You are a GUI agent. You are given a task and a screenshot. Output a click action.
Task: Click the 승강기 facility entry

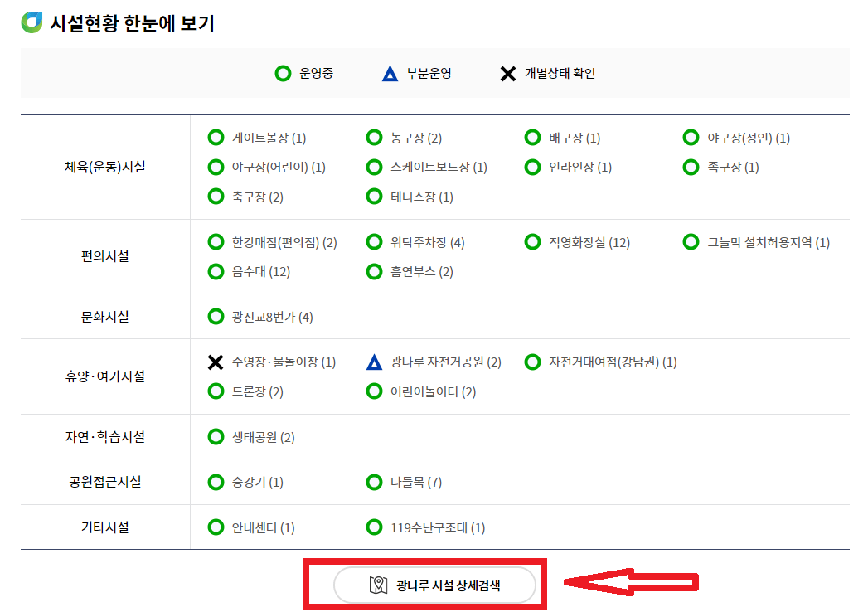[x=245, y=482]
